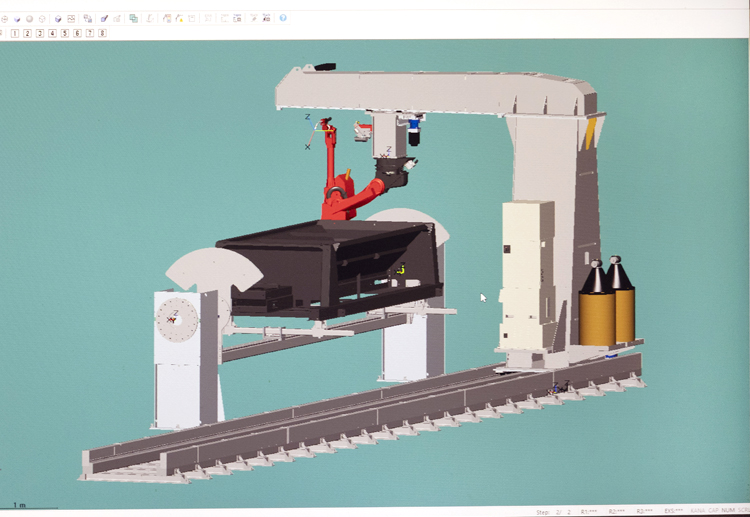The width and height of the screenshot is (750, 517).
Task: Select numbered view button 2
Action: [27, 33]
